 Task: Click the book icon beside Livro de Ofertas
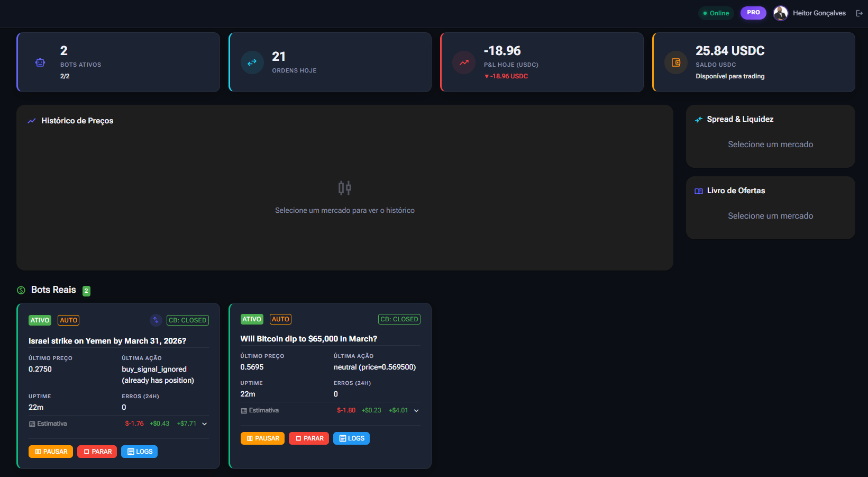tap(698, 191)
